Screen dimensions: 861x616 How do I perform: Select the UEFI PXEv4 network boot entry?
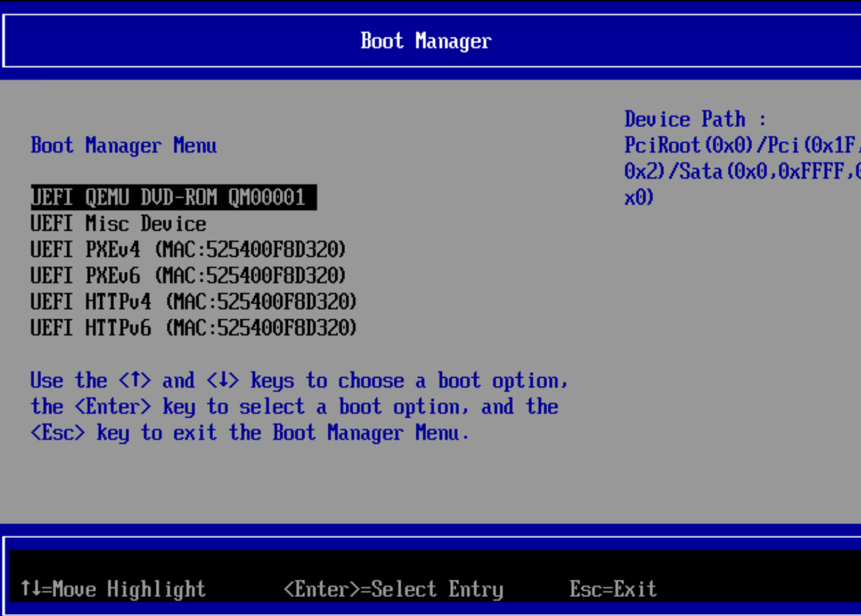coord(188,250)
